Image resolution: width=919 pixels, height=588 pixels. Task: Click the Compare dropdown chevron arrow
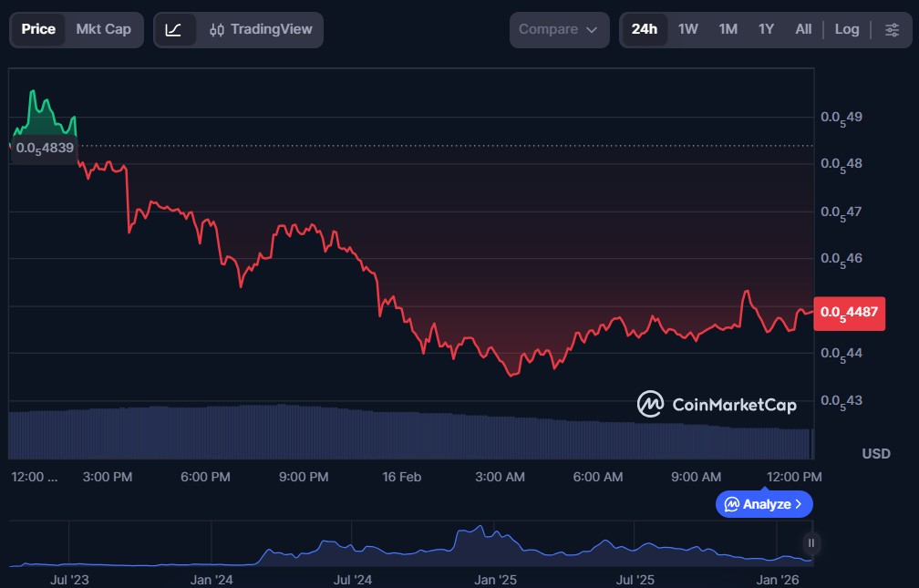point(592,29)
